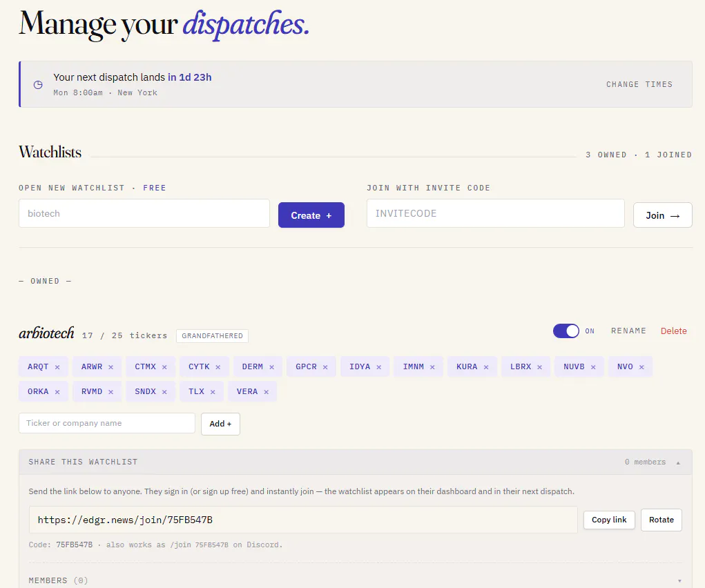The width and height of the screenshot is (705, 588).
Task: Click the RVMD ticker label
Action: [x=92, y=391]
